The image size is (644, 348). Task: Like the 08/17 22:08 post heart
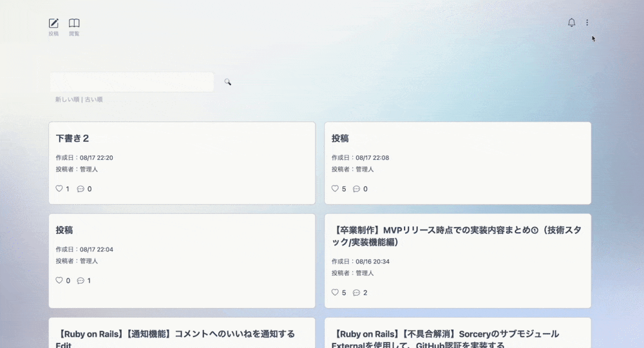pos(335,189)
